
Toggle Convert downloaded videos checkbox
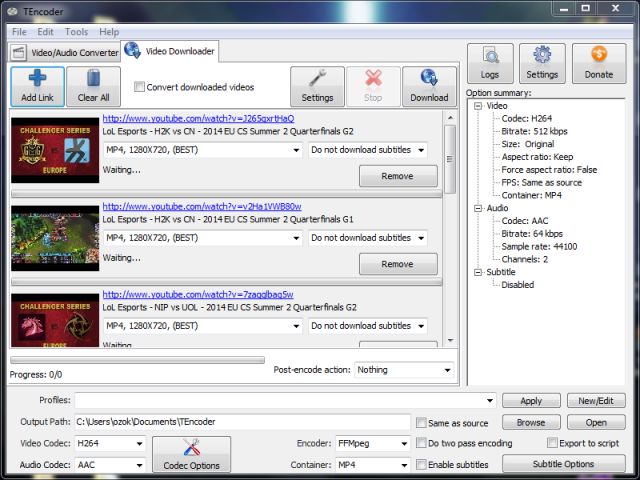coord(139,87)
